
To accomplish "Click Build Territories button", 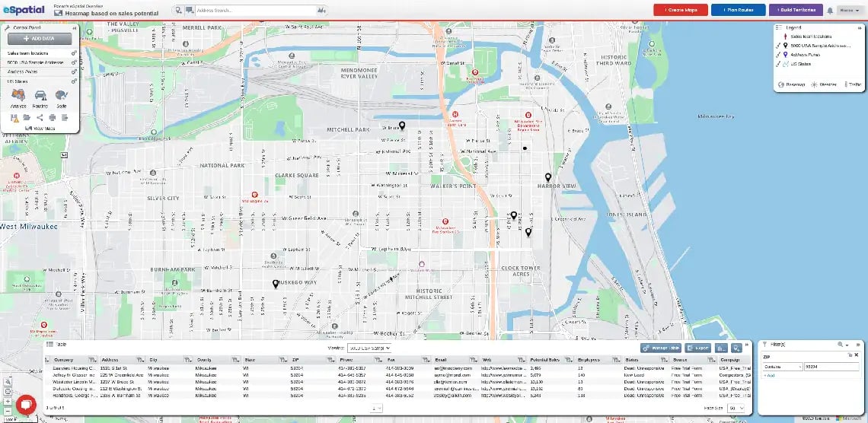I will (796, 10).
